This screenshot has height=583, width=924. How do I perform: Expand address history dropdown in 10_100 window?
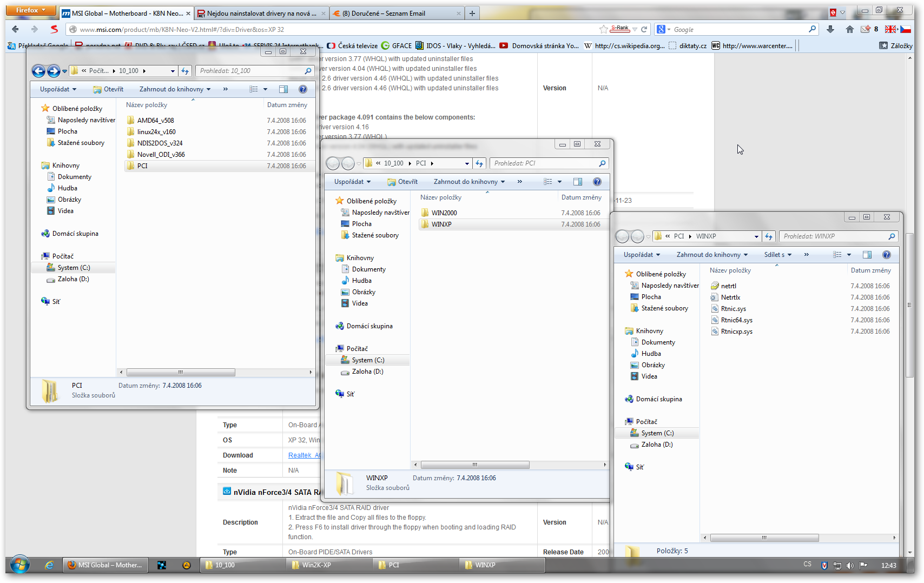173,71
